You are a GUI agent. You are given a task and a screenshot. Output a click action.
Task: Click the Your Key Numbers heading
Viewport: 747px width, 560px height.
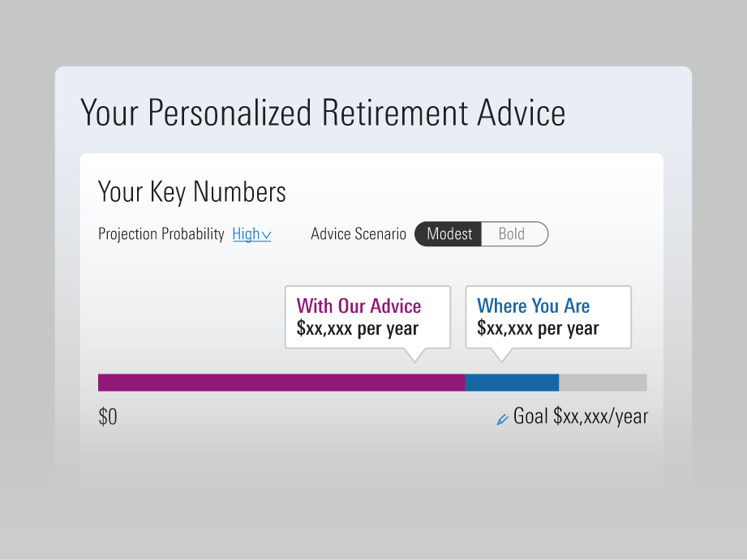pyautogui.click(x=191, y=192)
